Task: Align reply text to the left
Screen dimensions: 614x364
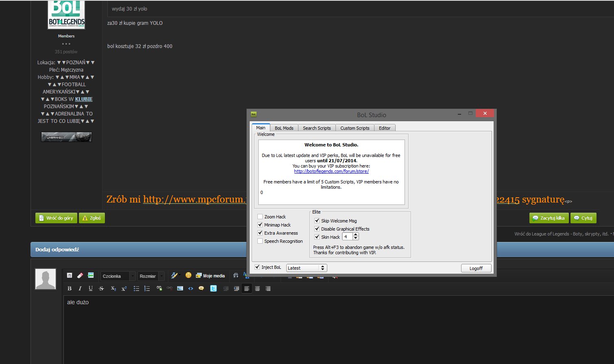Action: (x=247, y=288)
